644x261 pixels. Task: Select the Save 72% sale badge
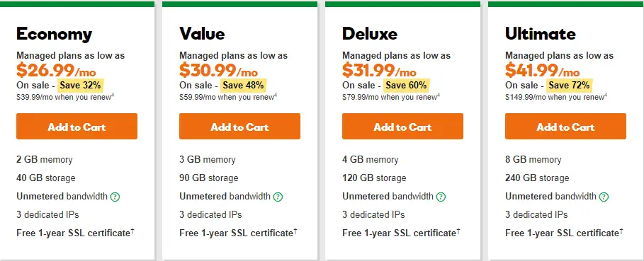(x=569, y=85)
